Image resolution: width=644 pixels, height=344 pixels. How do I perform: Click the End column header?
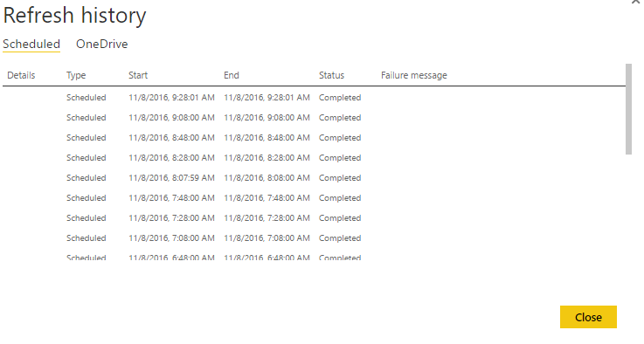tap(232, 76)
